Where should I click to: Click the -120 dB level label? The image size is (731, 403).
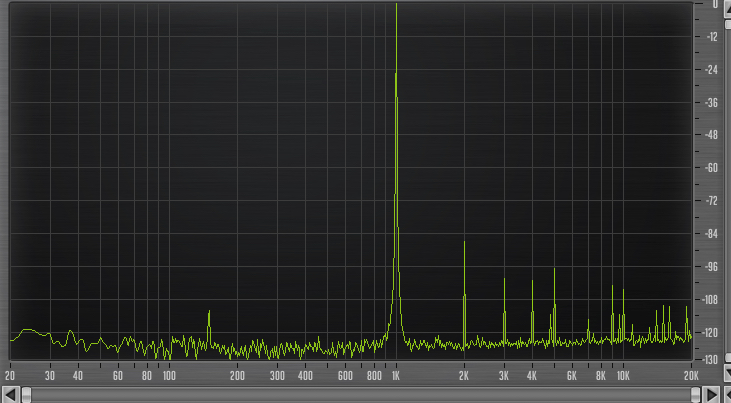[711, 333]
